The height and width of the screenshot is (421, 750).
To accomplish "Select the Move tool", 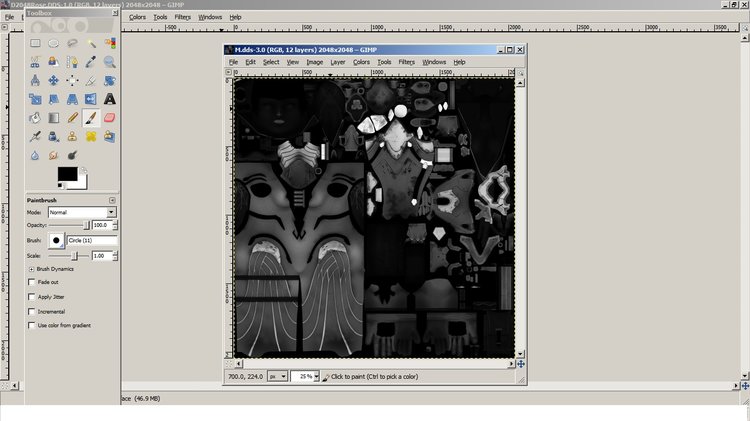I will [x=54, y=80].
